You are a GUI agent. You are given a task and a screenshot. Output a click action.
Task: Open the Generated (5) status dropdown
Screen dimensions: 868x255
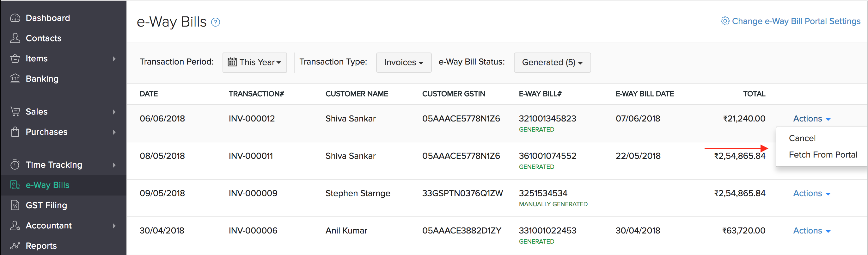pos(552,62)
